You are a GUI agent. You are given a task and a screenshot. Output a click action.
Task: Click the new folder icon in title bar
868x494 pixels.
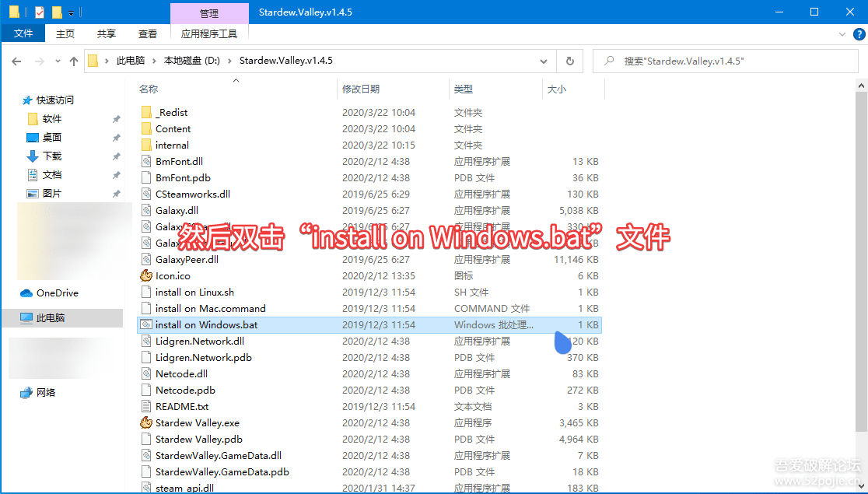(57, 12)
